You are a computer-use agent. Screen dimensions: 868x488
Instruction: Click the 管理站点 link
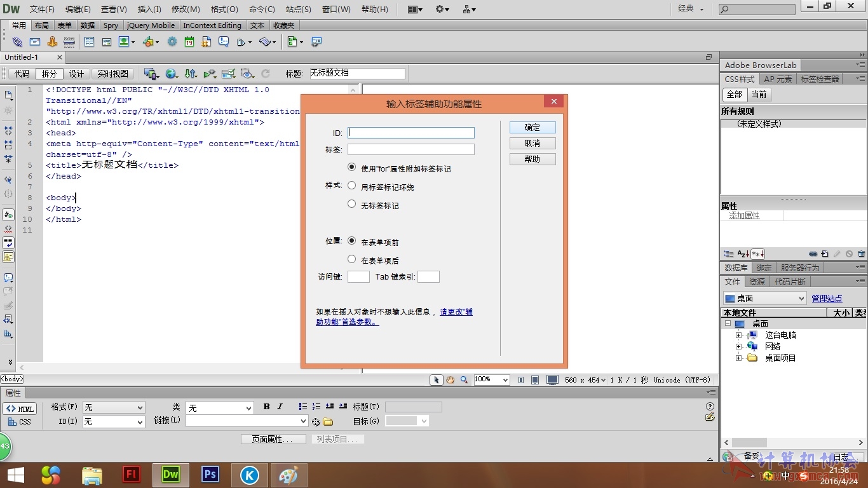[x=827, y=298]
